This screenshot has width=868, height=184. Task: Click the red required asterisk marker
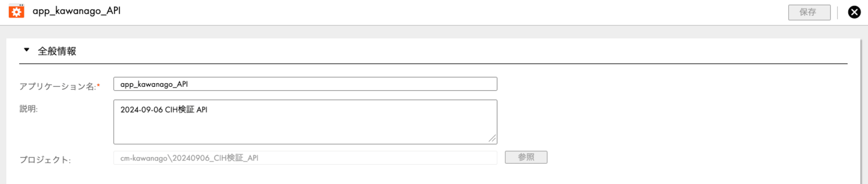(99, 85)
